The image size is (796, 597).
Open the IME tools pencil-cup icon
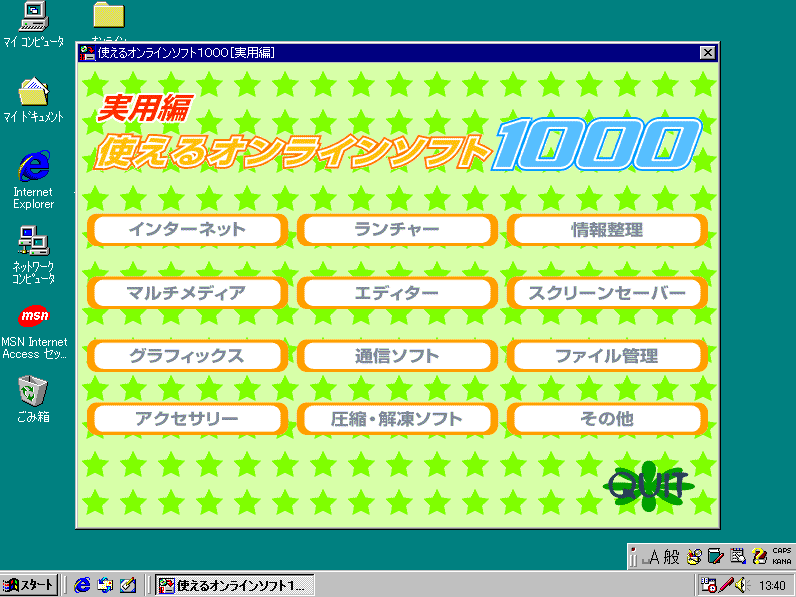point(694,557)
